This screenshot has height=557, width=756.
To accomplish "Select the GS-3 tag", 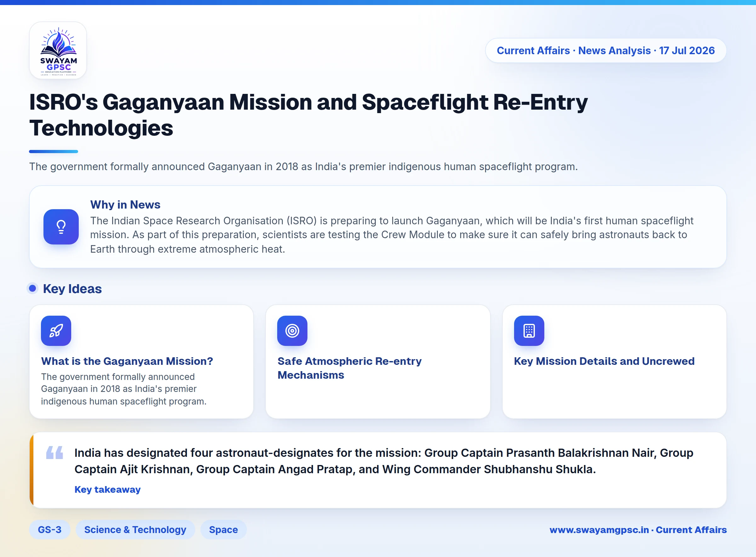I will [49, 529].
